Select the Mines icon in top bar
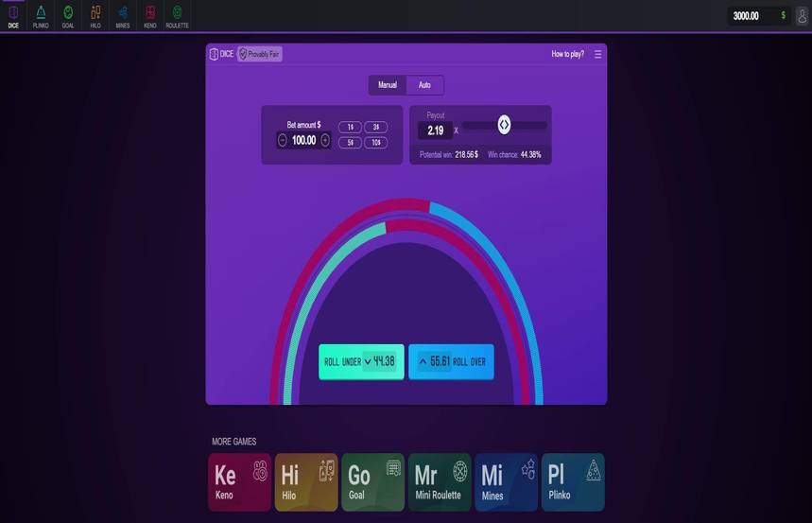Image resolution: width=812 pixels, height=523 pixels. tap(123, 16)
